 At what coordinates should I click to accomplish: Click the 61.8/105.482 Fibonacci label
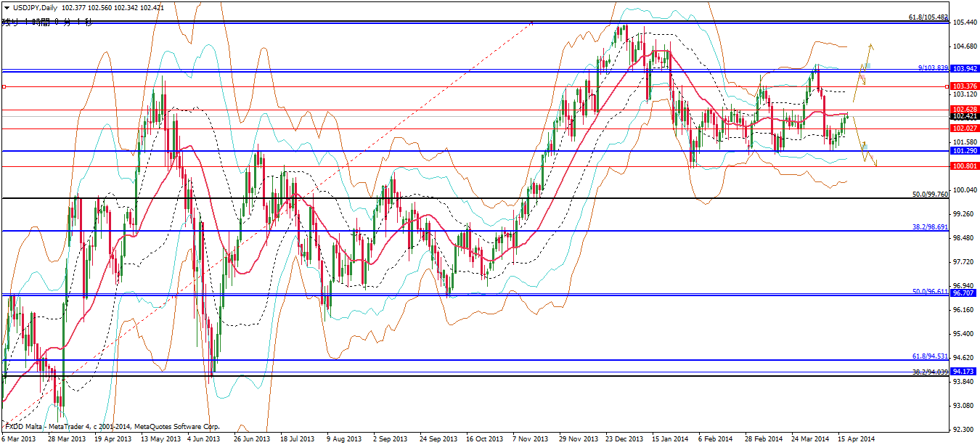[928, 17]
